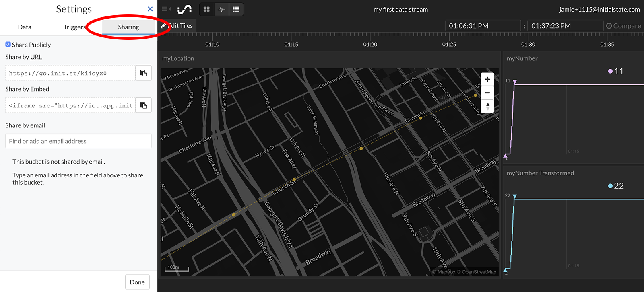
Task: Switch to Waves view
Action: click(x=221, y=9)
